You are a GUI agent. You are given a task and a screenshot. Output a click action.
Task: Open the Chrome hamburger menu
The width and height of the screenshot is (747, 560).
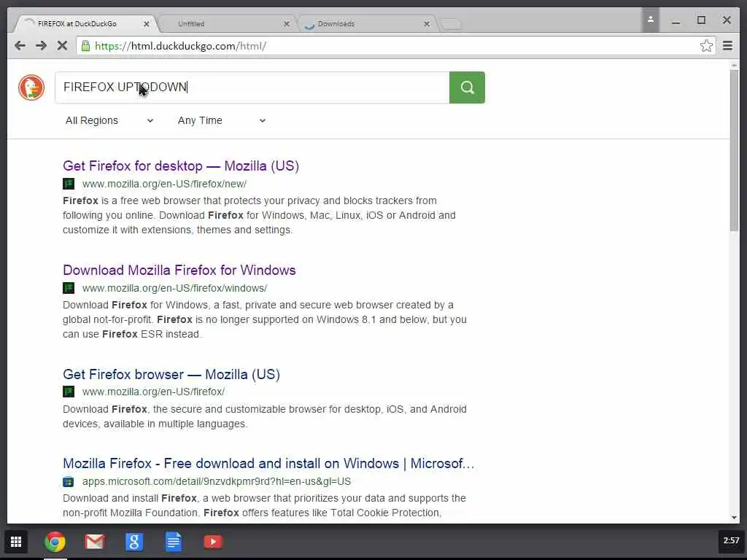pyautogui.click(x=727, y=46)
